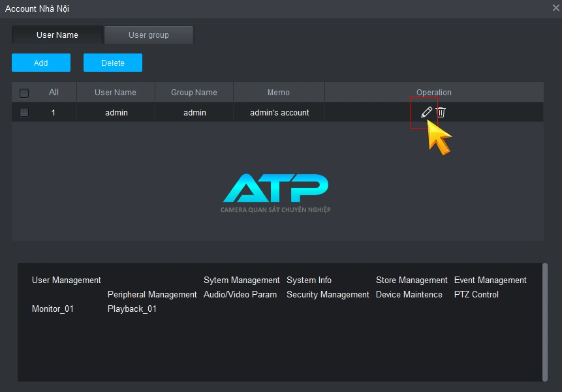Click the All column header label
The height and width of the screenshot is (392, 562).
coord(54,93)
